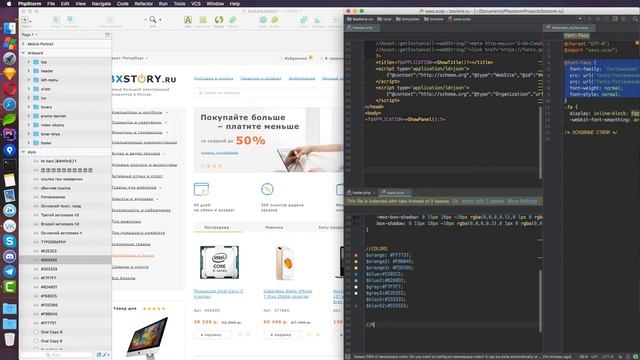The height and width of the screenshot is (360, 640).
Task: Select the TYPOGRAPHY layer in layer list
Action: coord(65,242)
